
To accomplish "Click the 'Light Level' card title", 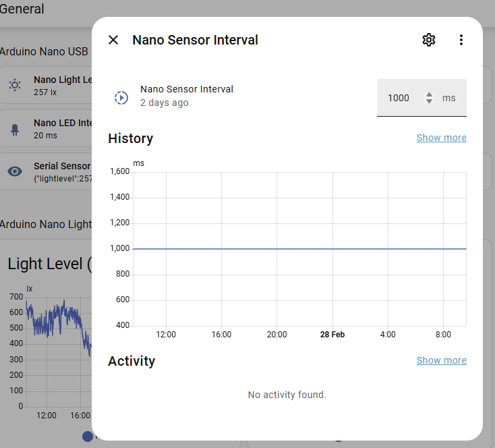I will 49,264.
